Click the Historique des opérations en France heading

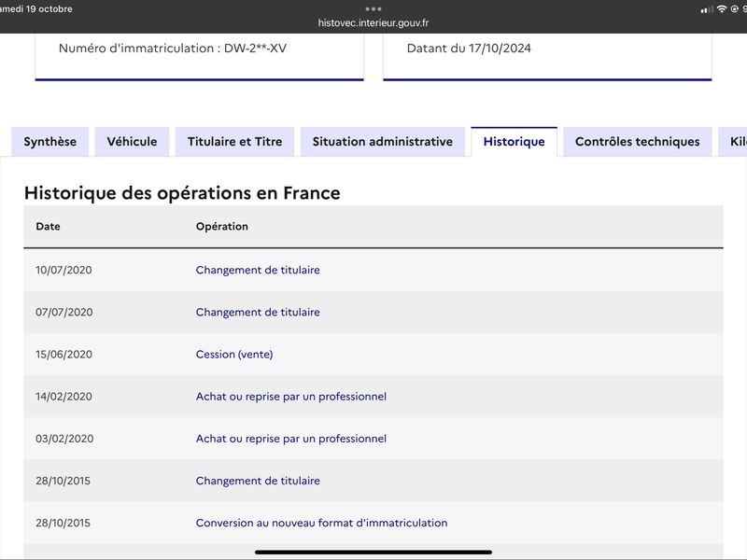pyautogui.click(x=182, y=193)
